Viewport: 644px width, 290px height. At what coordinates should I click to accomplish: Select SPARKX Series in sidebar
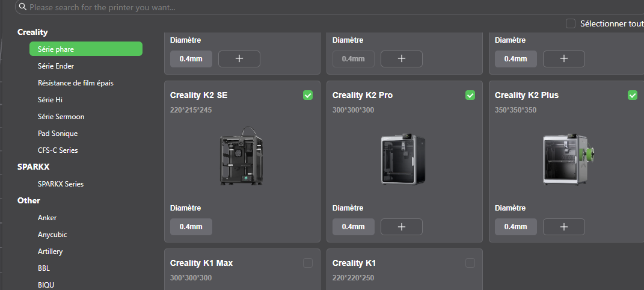coord(61,184)
